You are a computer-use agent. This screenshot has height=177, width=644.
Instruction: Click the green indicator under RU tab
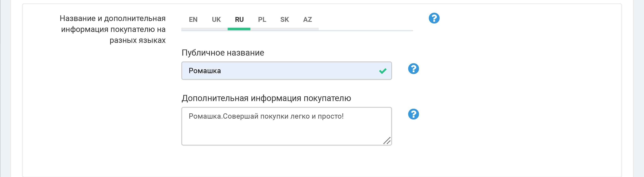[239, 29]
